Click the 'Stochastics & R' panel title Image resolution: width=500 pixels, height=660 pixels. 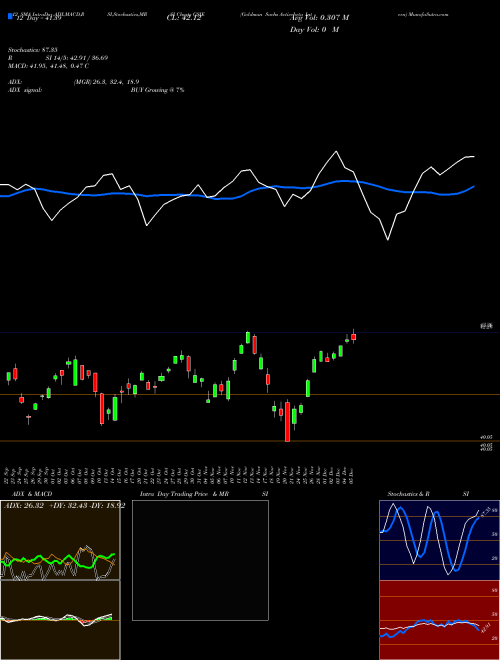pyautogui.click(x=409, y=494)
